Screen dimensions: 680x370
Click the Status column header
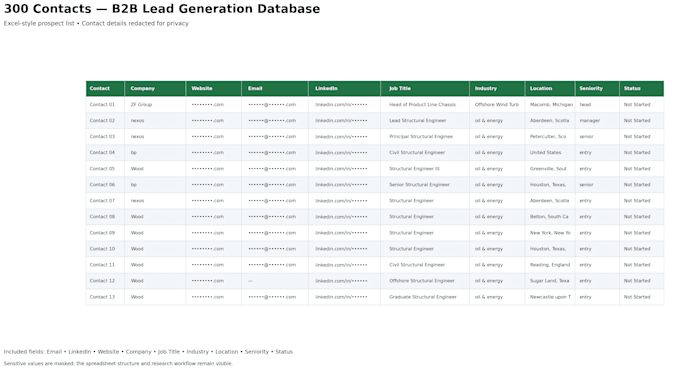(641, 88)
